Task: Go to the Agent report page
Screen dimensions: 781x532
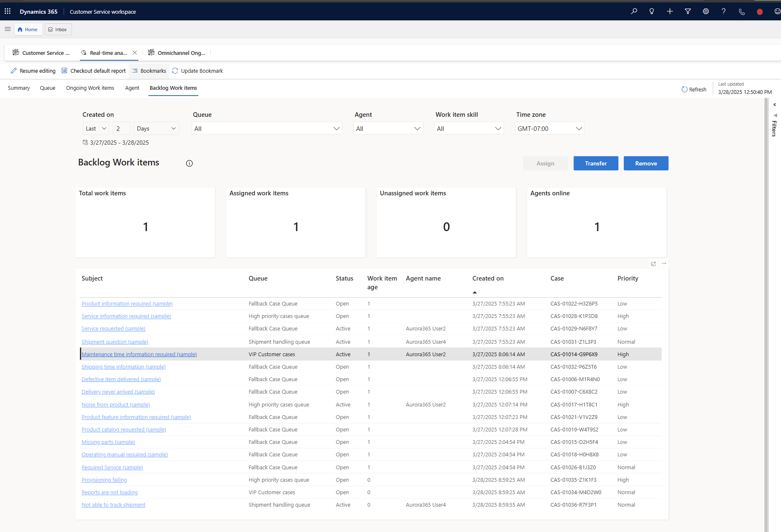Action: coord(132,88)
